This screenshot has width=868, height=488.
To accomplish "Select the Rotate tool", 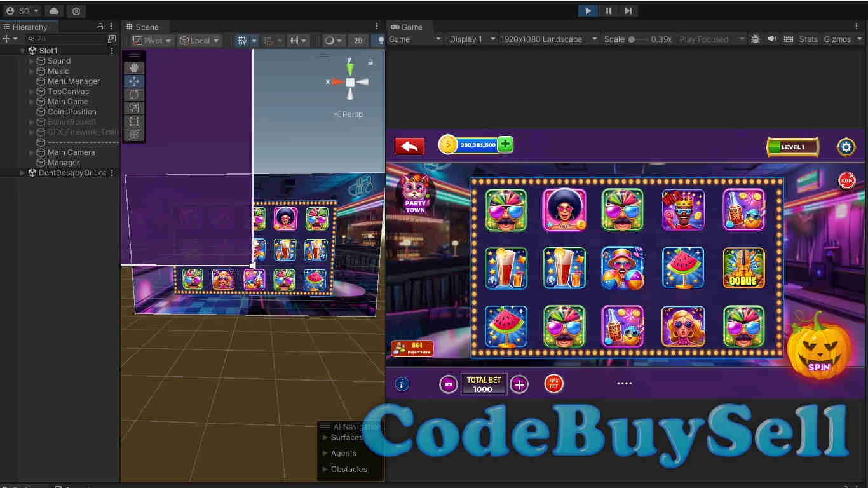I will point(134,95).
